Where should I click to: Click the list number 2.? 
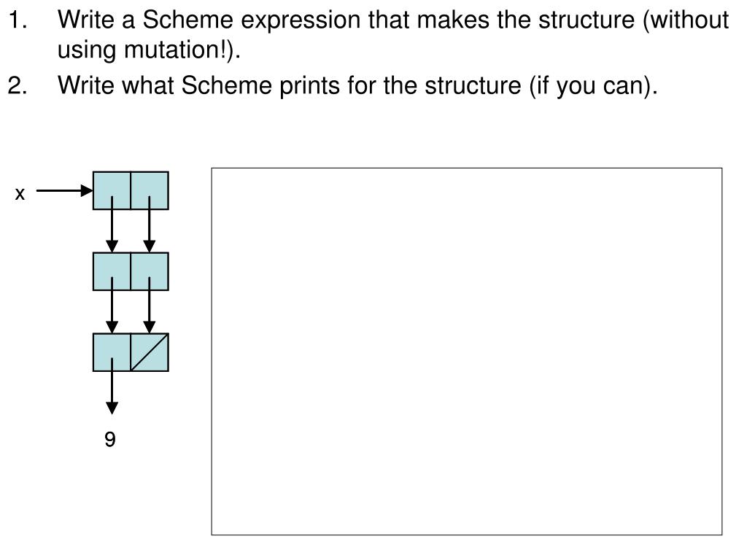coord(18,86)
